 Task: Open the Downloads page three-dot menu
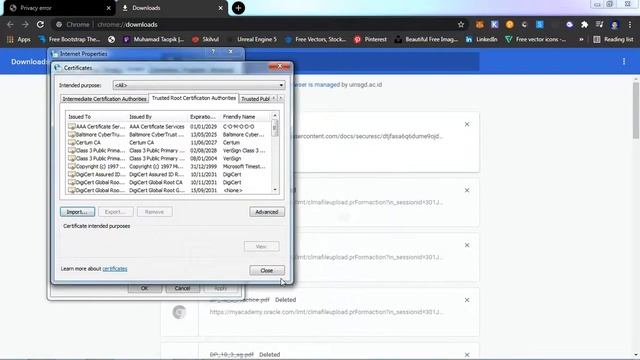[624, 61]
